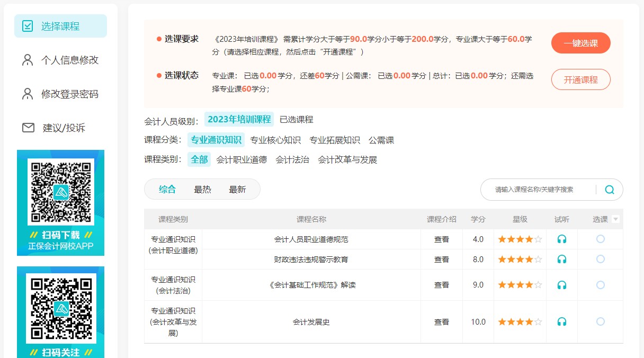The height and width of the screenshot is (358, 644).
Task: Open audition for 《会计基础工作规范》解读 via headphone icon
Action: coord(561,284)
